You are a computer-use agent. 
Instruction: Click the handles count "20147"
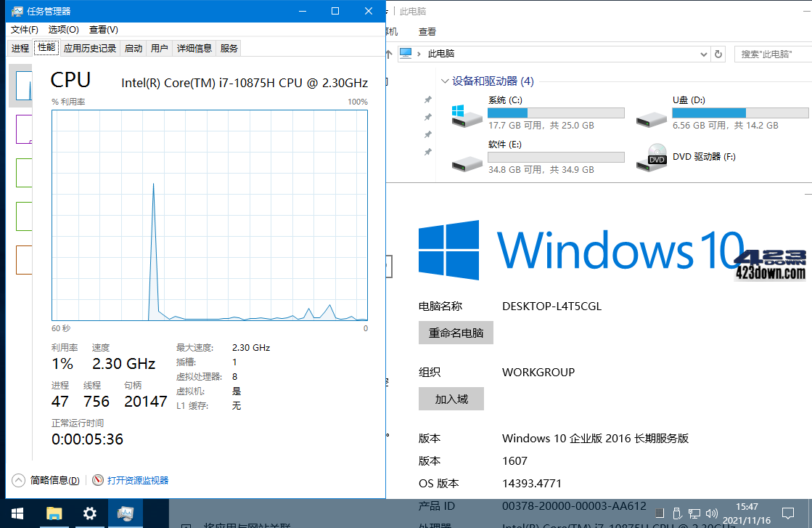coord(146,402)
